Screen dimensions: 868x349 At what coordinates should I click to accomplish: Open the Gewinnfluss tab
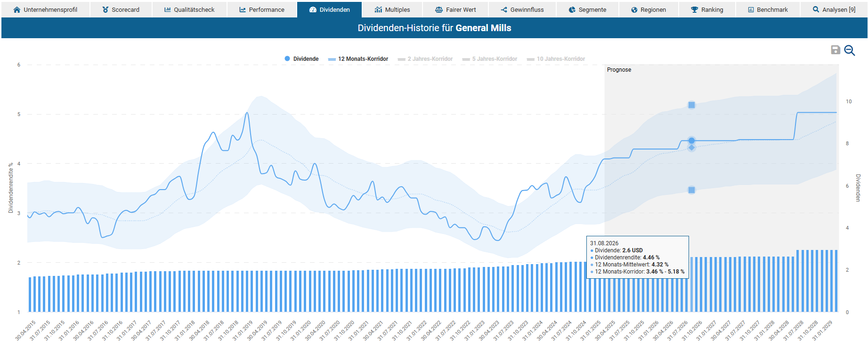[522, 10]
